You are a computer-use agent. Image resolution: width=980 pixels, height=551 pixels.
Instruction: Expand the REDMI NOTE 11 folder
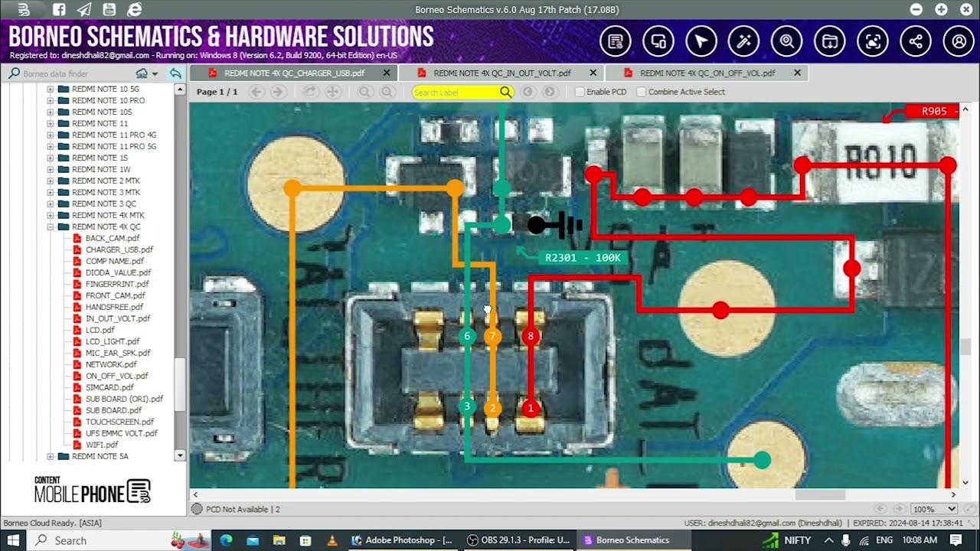click(51, 123)
